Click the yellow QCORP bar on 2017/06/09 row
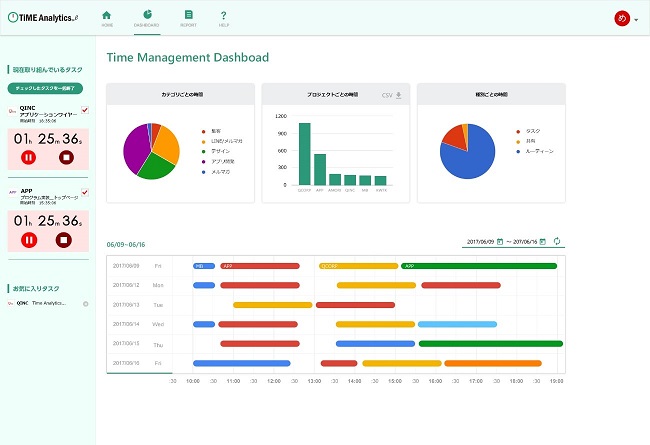This screenshot has width=650, height=445. coord(359,266)
